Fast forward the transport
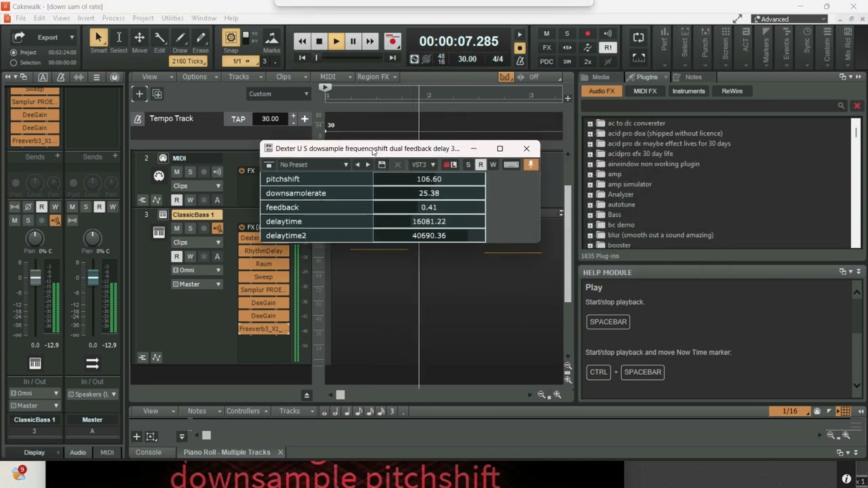The height and width of the screenshot is (488, 868). click(370, 41)
